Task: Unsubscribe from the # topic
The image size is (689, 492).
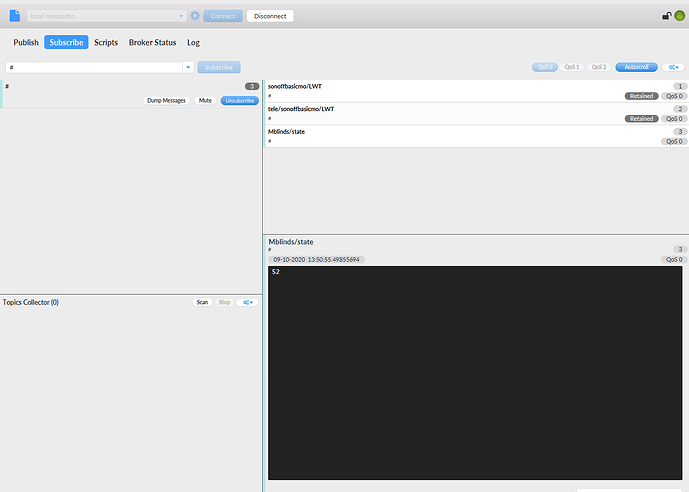Action: click(x=239, y=101)
